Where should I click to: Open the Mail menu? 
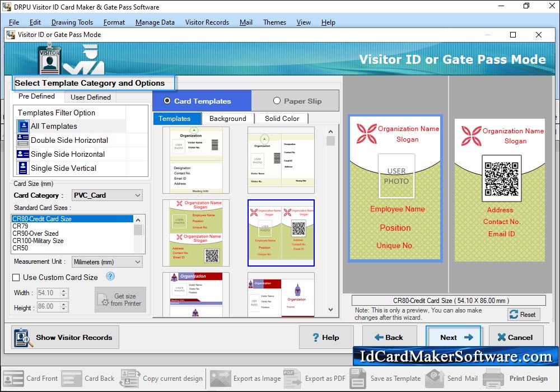[246, 22]
